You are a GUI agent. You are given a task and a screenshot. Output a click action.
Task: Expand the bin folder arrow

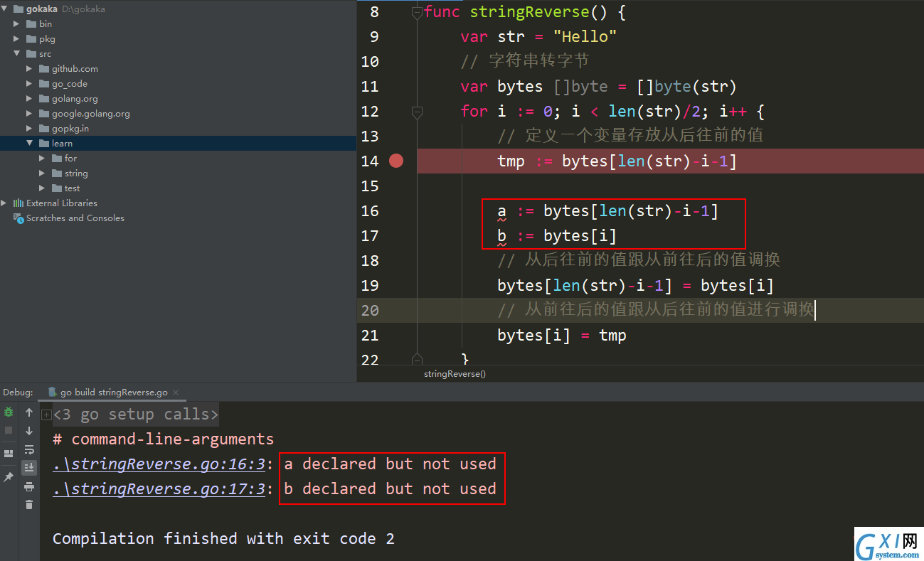click(x=16, y=24)
